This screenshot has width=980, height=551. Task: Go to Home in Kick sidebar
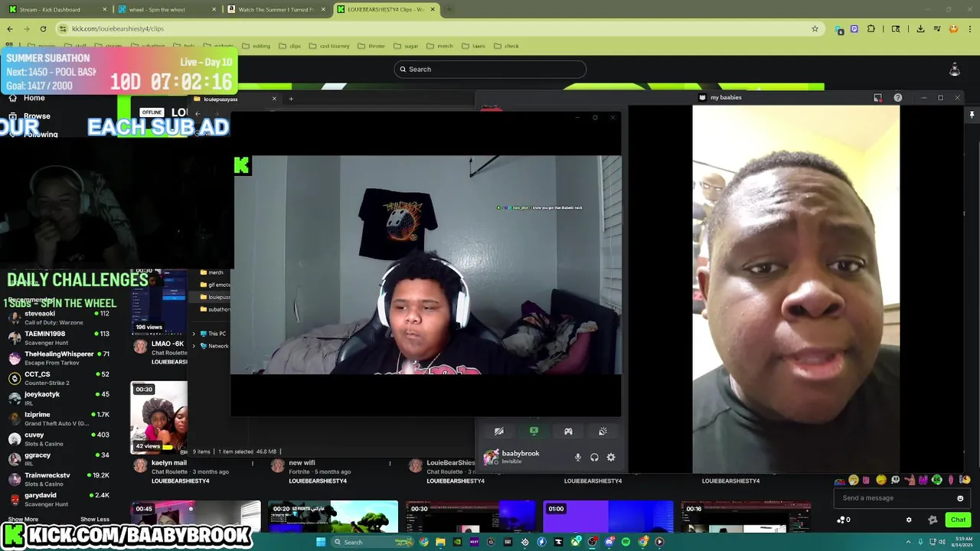[x=27, y=98]
